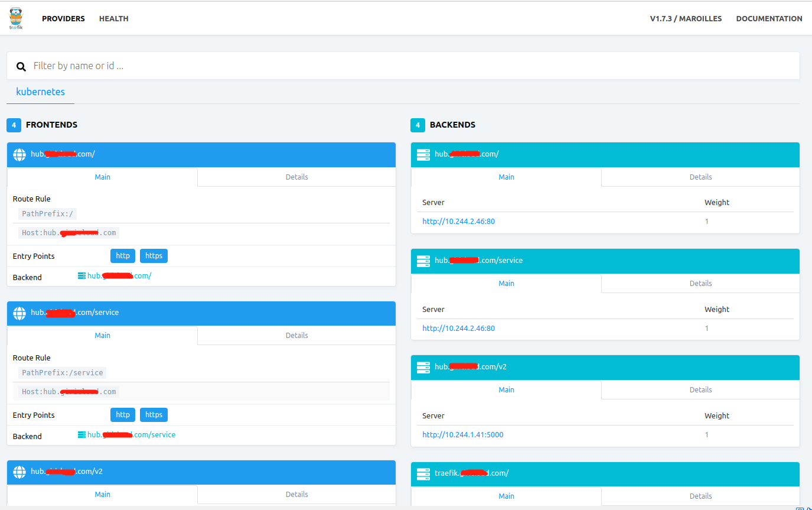Viewport: 812px width, 510px height.
Task: Click the Route Rule label in the /service frontend
Action: pyautogui.click(x=31, y=358)
